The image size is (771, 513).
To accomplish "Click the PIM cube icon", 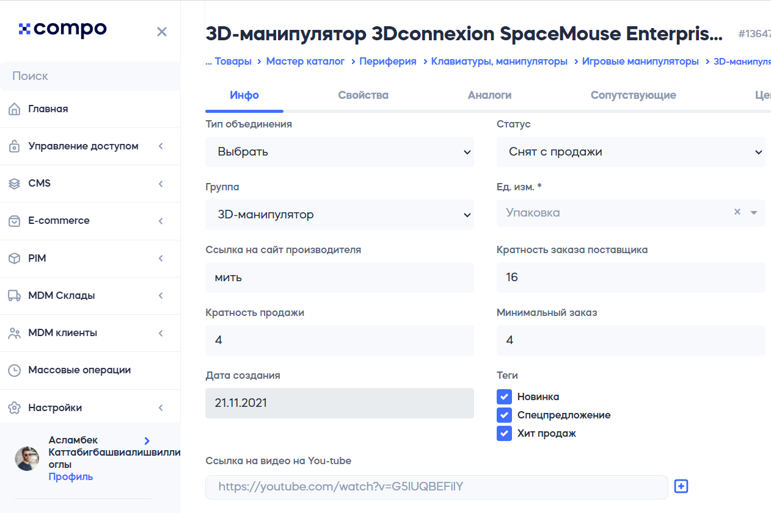I will tap(15, 258).
